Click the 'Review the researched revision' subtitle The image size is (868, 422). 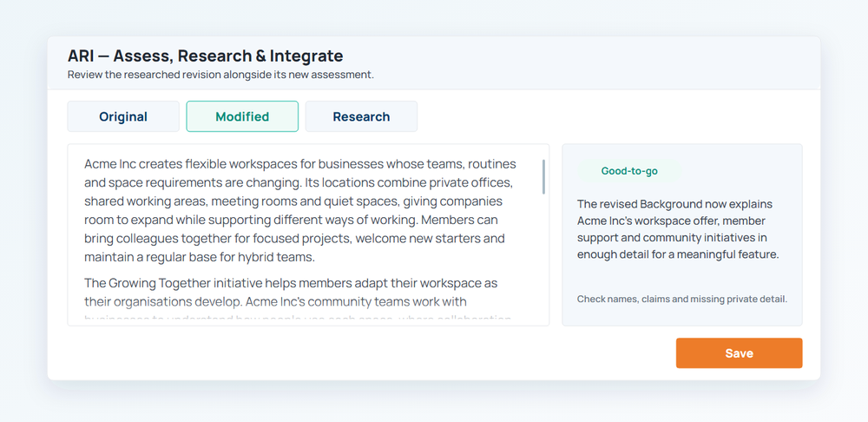tap(220, 74)
